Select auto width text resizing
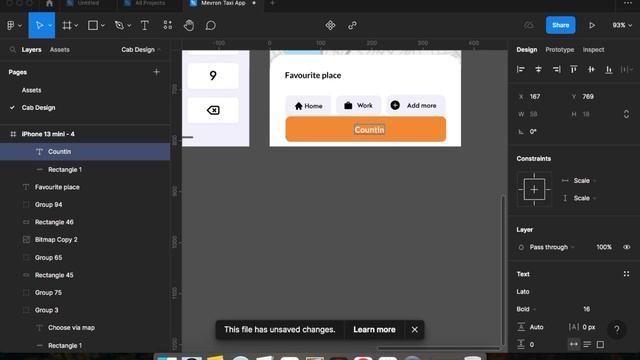This screenshot has width=640, height=360. [x=573, y=344]
